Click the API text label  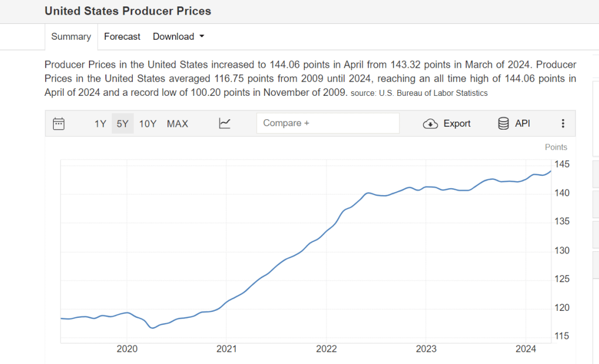point(522,123)
